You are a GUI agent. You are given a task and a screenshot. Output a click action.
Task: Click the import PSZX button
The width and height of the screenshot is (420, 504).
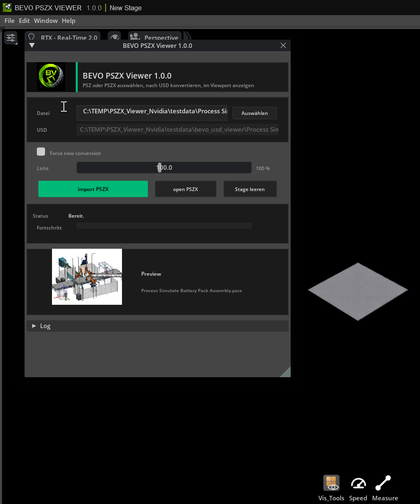93,189
